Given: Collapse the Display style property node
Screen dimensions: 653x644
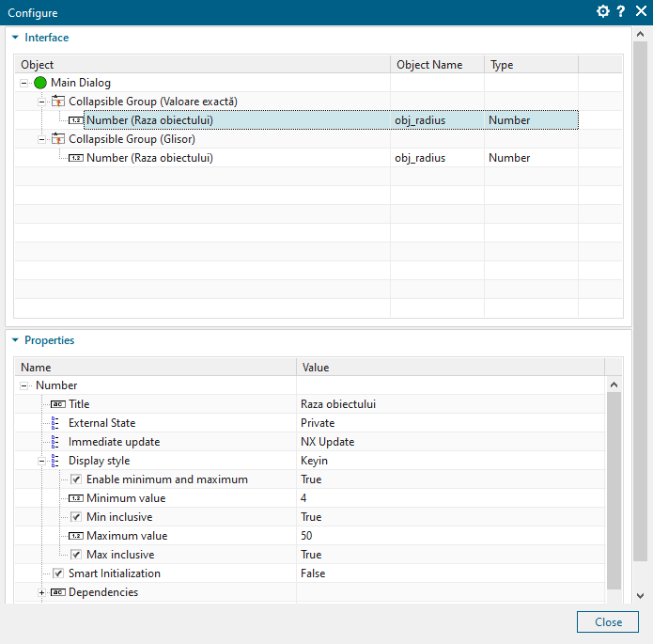Looking at the screenshot, I should tap(41, 461).
